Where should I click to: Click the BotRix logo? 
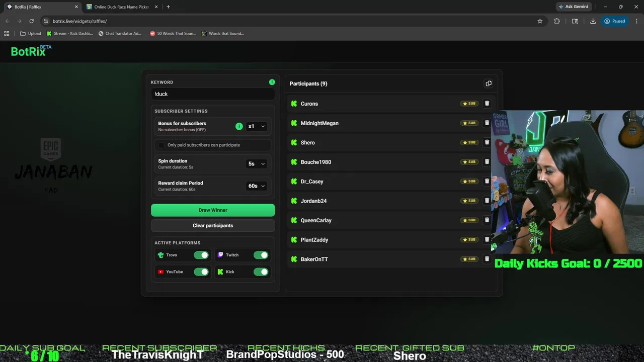pyautogui.click(x=31, y=51)
